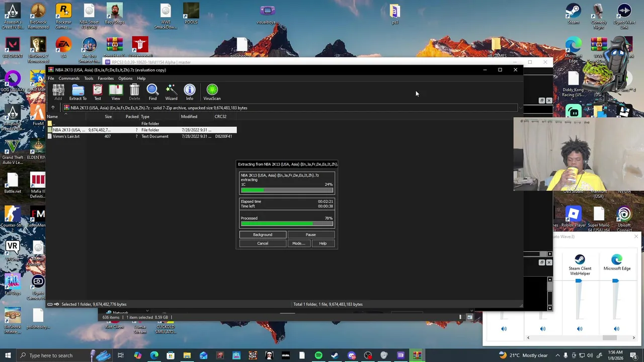Sort file list by CRC32 column
The width and height of the screenshot is (644, 362).
pyautogui.click(x=224, y=117)
